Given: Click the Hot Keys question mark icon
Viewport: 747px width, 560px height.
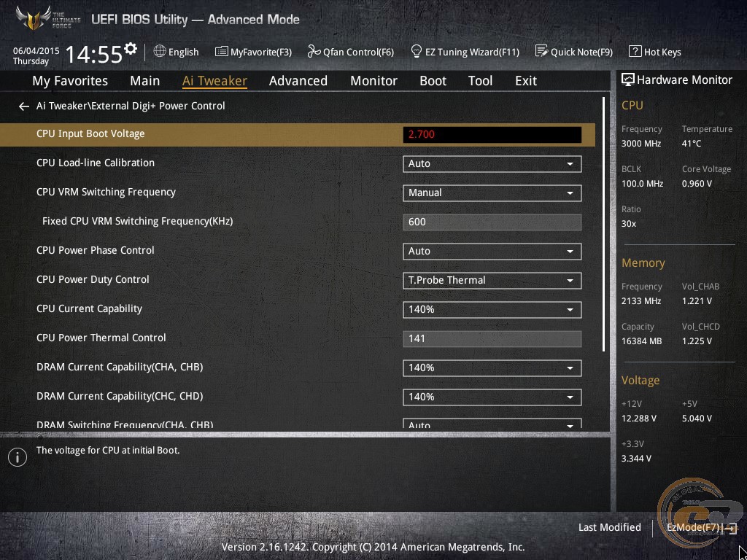Looking at the screenshot, I should click(x=635, y=52).
